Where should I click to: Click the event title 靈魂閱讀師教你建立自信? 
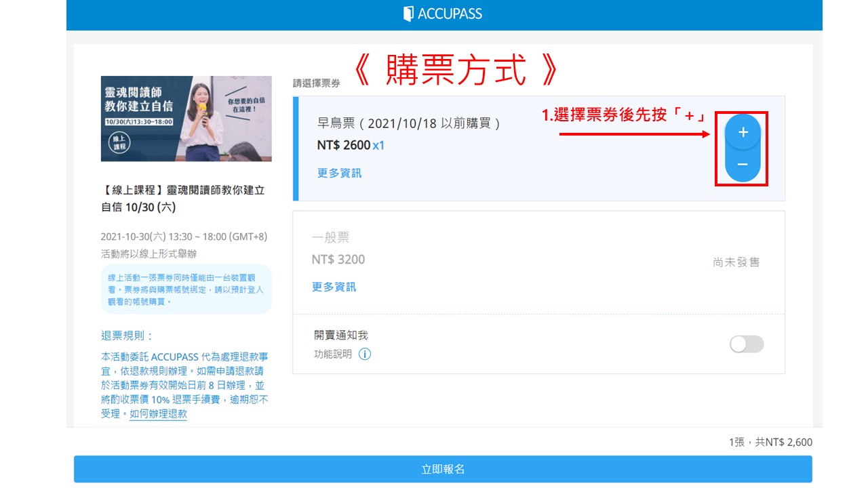tap(182, 198)
